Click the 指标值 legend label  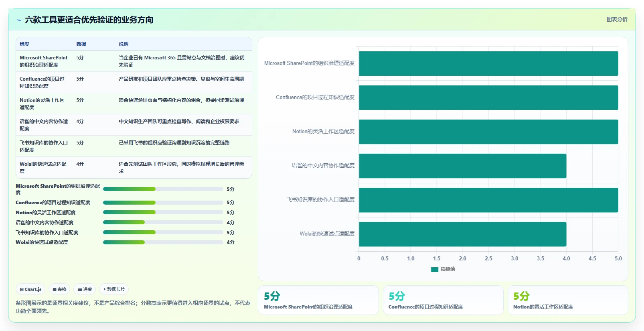[x=448, y=269]
